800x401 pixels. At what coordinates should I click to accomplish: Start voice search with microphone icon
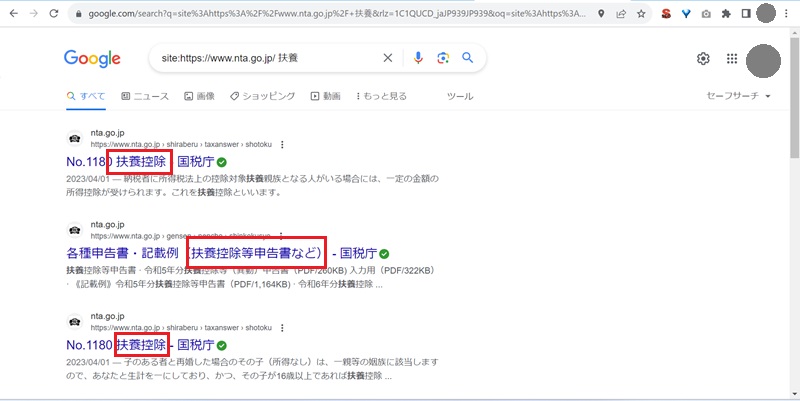click(418, 58)
